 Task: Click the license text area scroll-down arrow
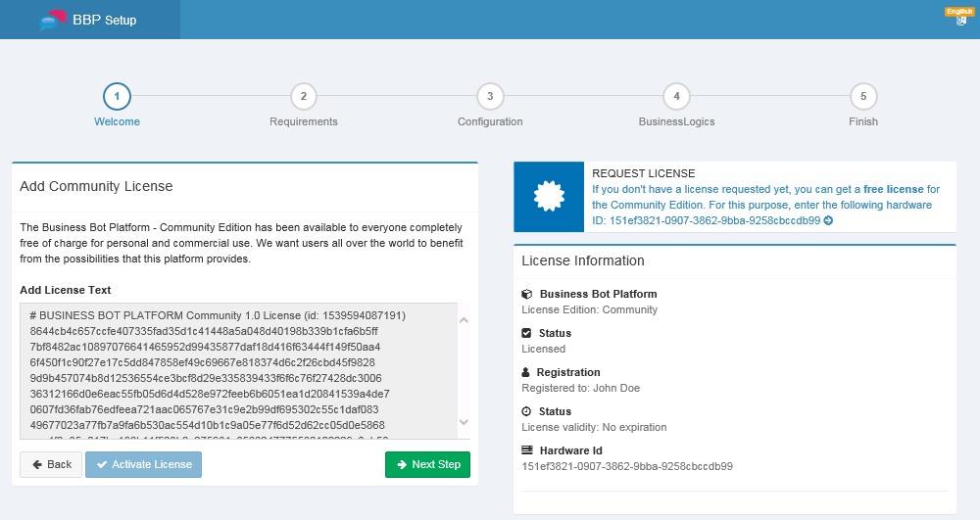(x=464, y=422)
